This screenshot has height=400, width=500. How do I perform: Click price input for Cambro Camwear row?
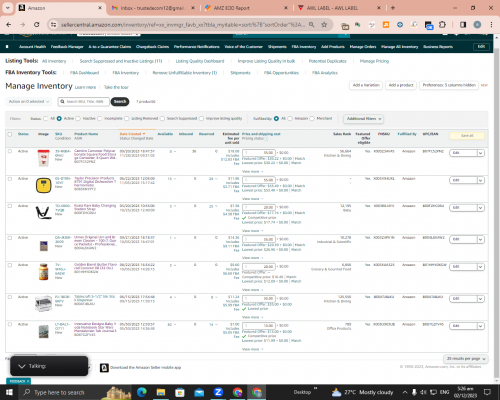[x=259, y=153]
